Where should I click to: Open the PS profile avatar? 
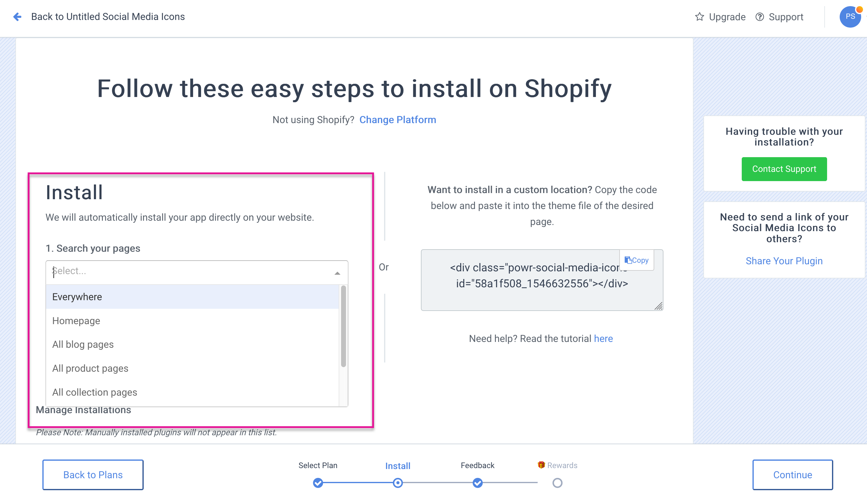click(850, 17)
